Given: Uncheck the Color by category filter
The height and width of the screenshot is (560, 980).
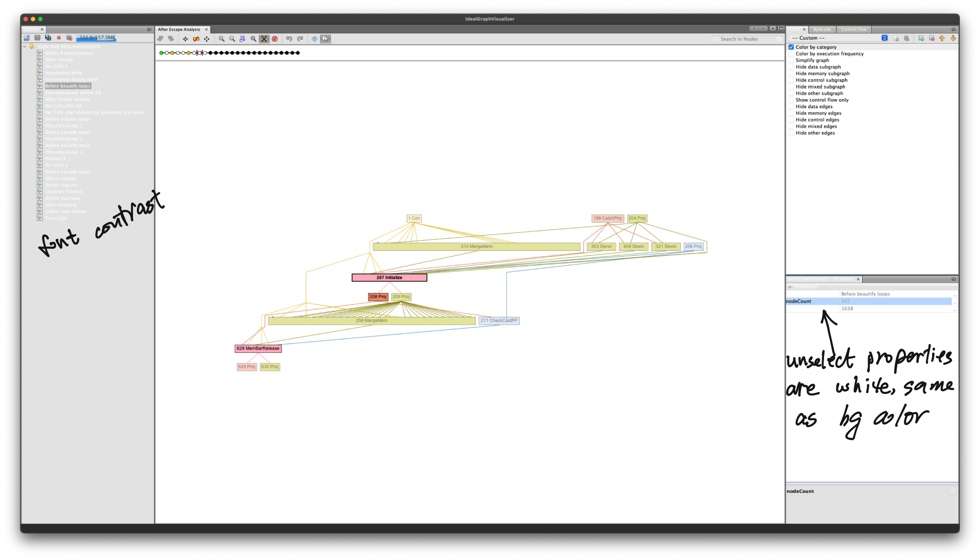Looking at the screenshot, I should pos(791,47).
